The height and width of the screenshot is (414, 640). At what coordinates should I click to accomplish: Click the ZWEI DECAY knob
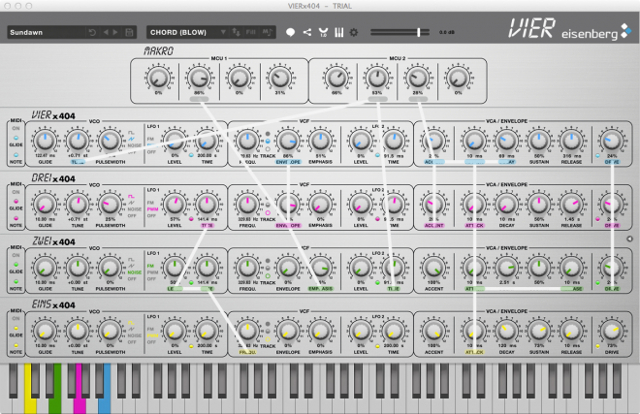pyautogui.click(x=507, y=267)
